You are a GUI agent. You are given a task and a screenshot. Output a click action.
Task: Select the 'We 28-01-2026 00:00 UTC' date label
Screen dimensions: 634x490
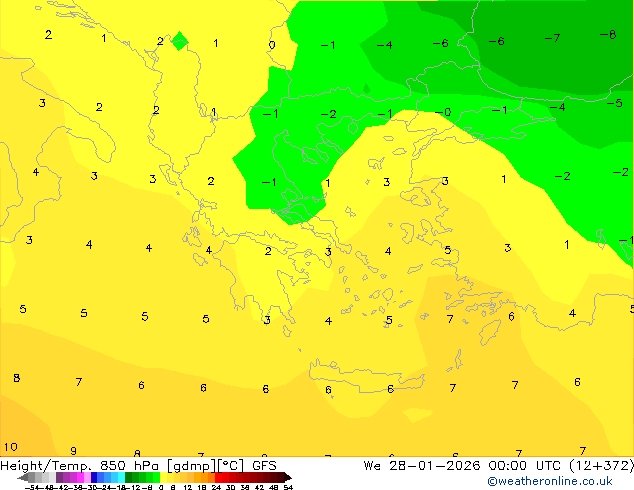(462, 466)
